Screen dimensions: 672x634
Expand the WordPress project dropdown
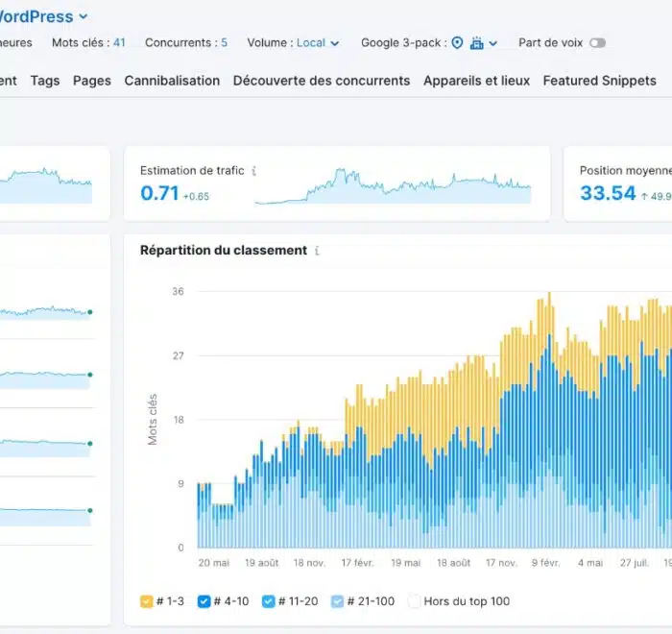tap(83, 16)
